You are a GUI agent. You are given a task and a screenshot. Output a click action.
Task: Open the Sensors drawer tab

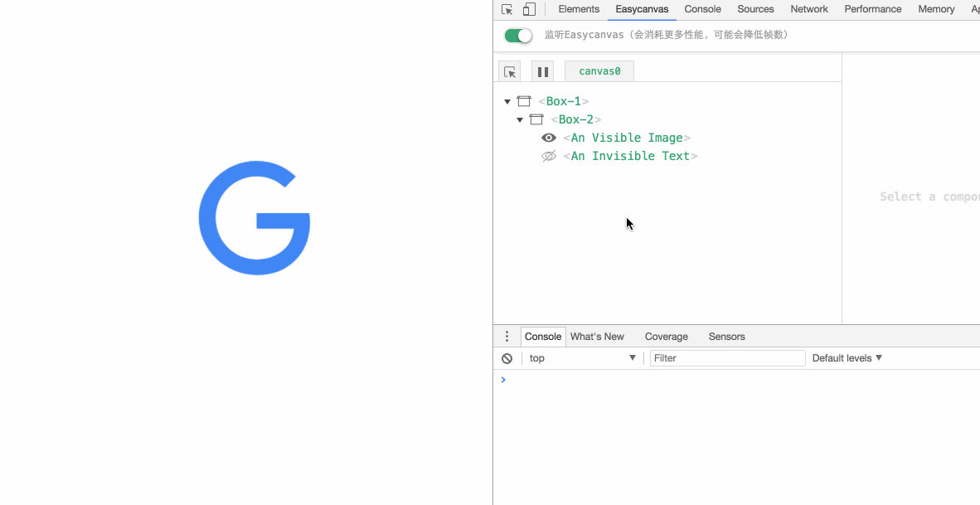pyautogui.click(x=727, y=336)
